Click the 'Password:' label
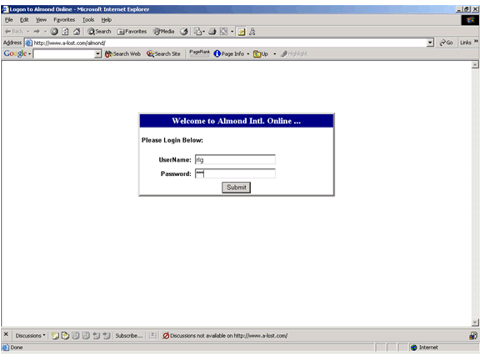This screenshot has height=360, width=480. click(176, 174)
